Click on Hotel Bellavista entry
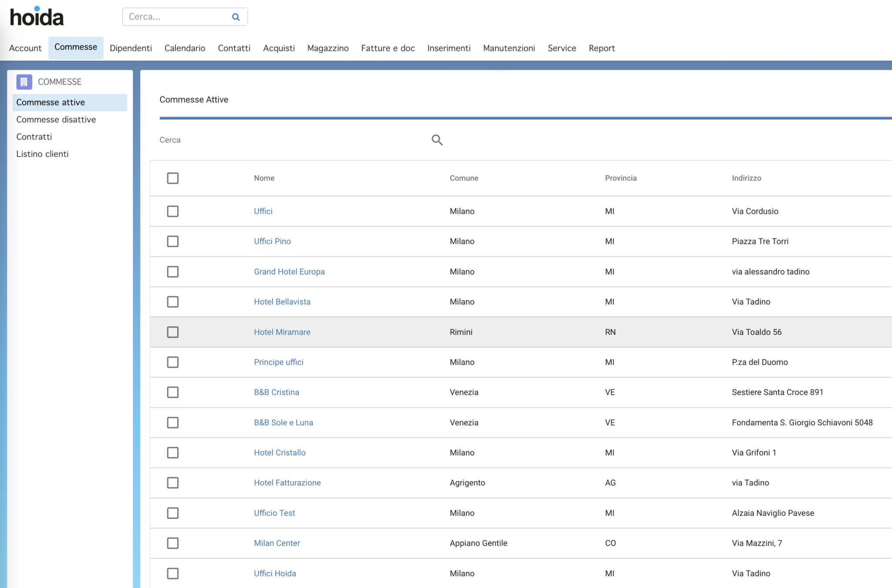This screenshot has height=588, width=892. (x=282, y=301)
